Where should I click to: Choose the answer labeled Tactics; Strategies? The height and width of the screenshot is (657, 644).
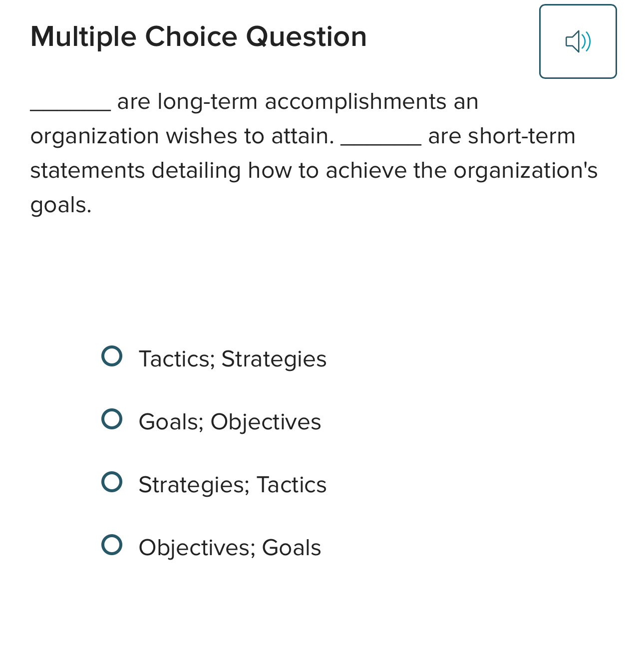click(x=232, y=358)
